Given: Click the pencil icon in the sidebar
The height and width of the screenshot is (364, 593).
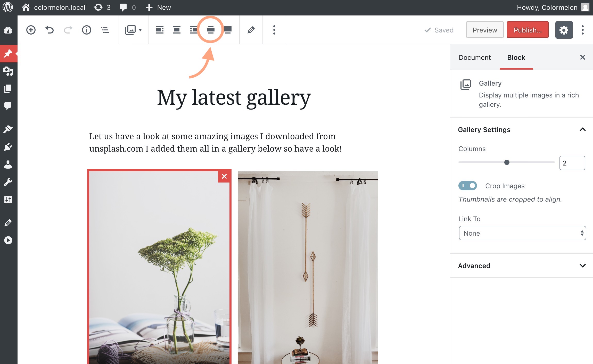Looking at the screenshot, I should (x=8, y=222).
